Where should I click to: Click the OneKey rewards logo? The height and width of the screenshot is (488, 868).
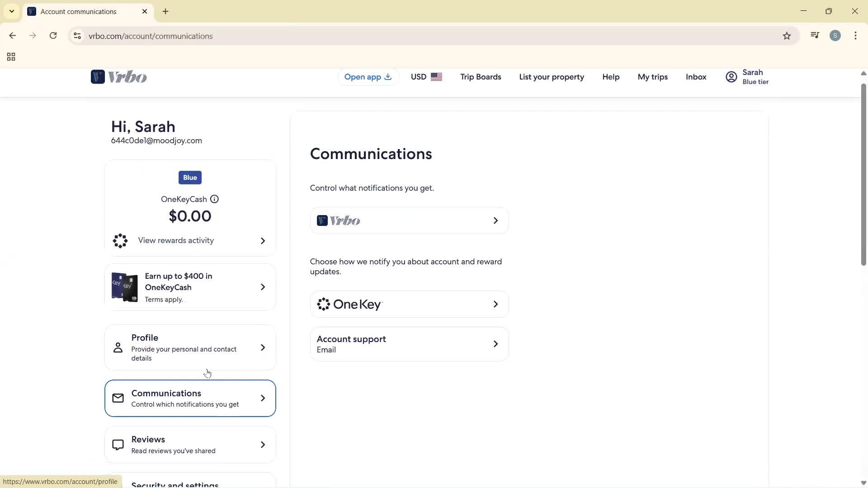click(x=349, y=304)
